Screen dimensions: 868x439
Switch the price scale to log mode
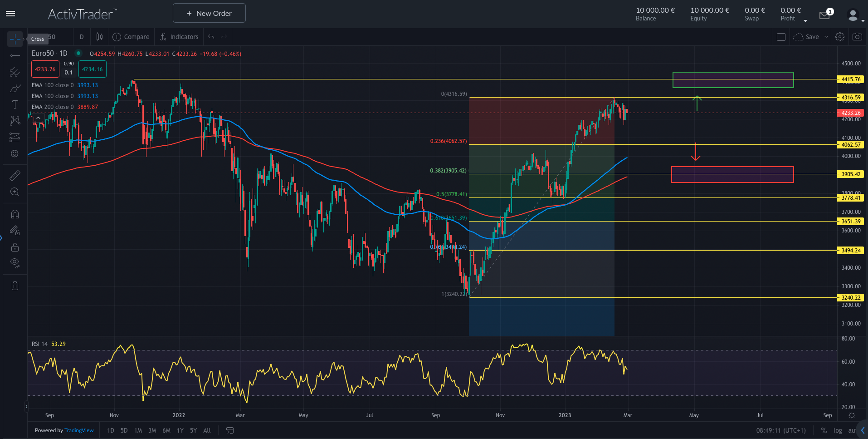click(x=837, y=430)
